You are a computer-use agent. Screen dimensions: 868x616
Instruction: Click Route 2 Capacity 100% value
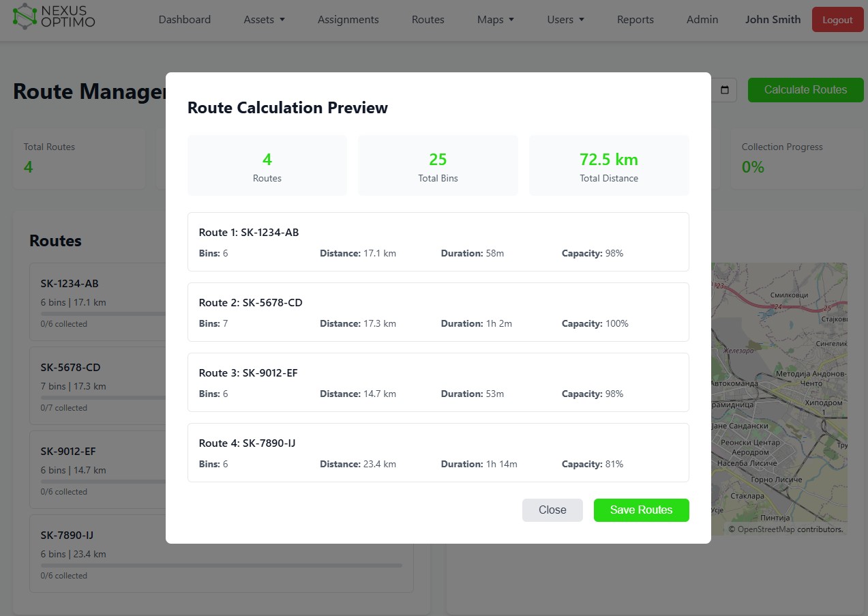click(617, 323)
